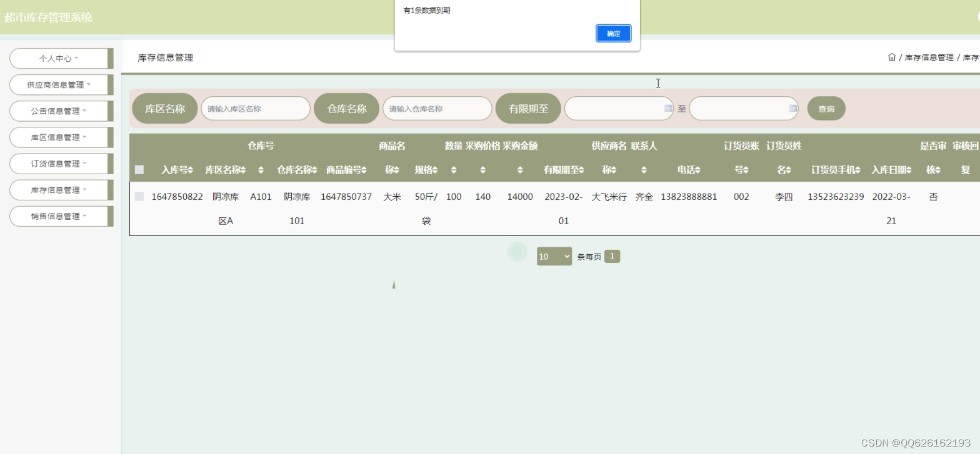Click the 商品编号 cell 1647850737

point(346,197)
